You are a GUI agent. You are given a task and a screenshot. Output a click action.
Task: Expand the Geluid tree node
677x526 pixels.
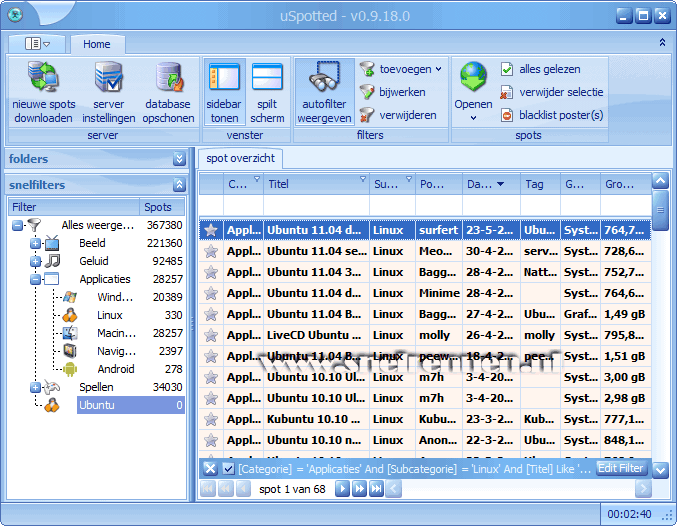[35, 261]
